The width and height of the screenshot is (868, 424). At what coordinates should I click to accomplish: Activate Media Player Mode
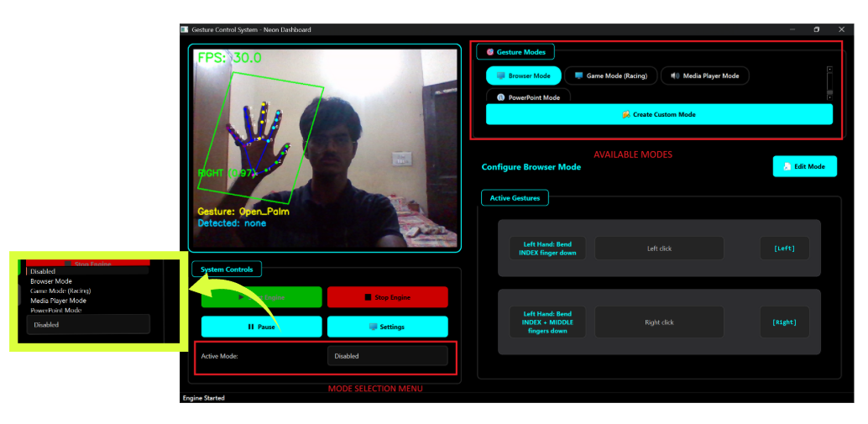click(x=704, y=76)
